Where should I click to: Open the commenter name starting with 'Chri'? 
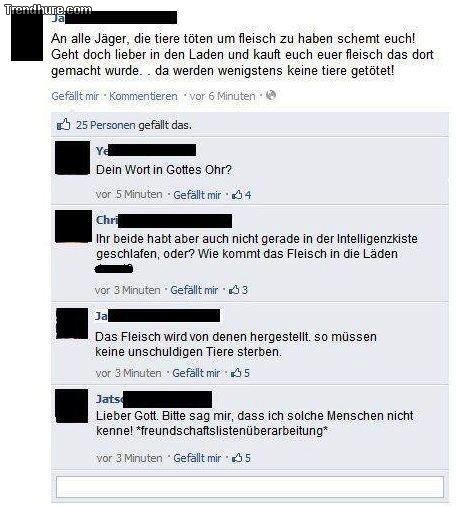click(164, 221)
